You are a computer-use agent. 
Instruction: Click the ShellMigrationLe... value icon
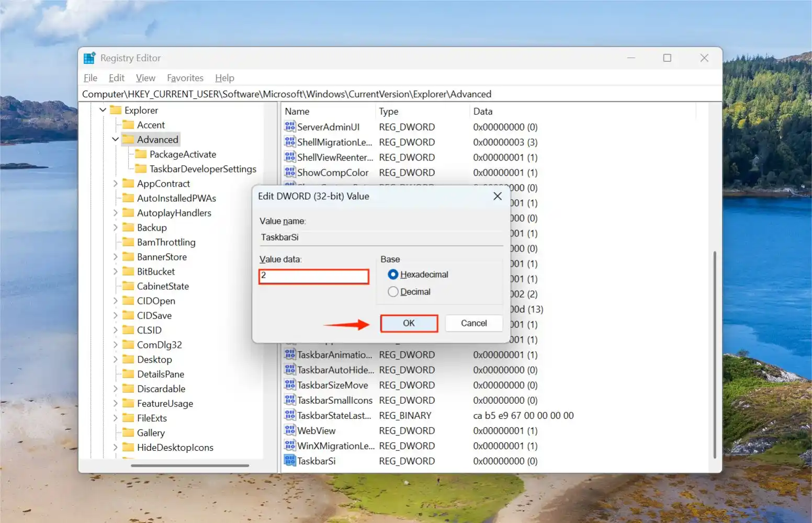[x=290, y=142]
